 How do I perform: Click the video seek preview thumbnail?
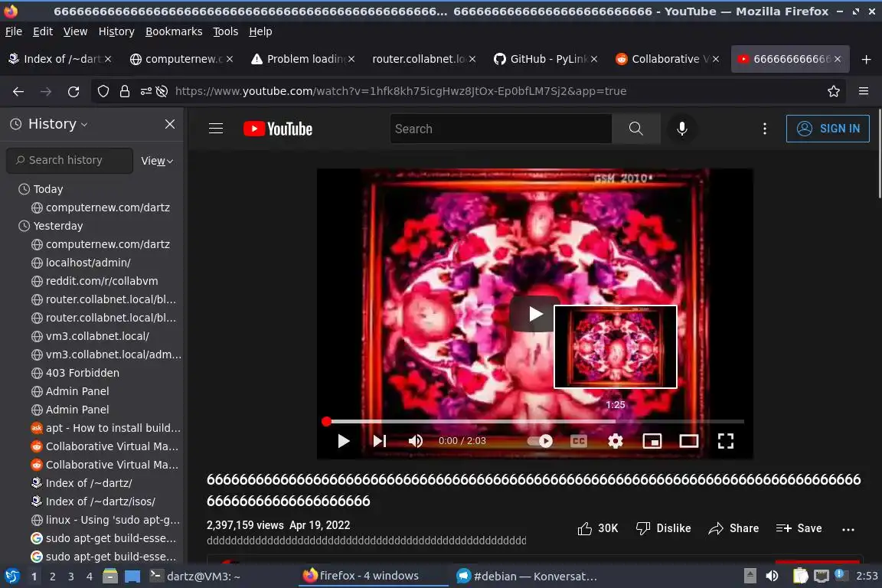click(x=616, y=347)
